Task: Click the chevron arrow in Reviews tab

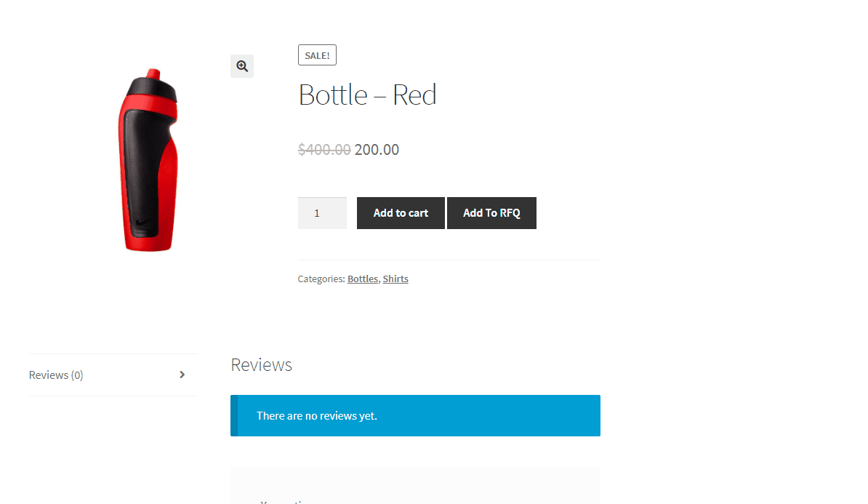Action: coord(182,375)
